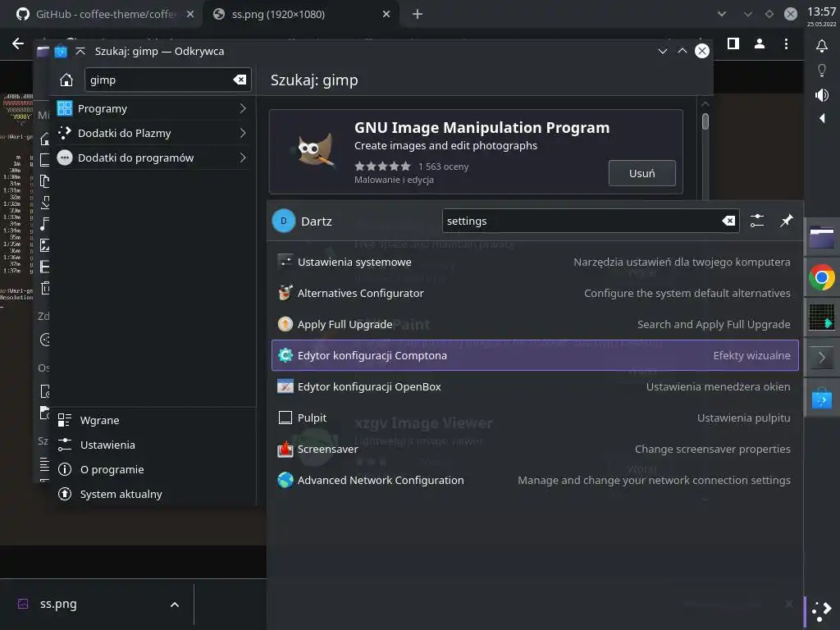Viewport: 840px width, 630px height.
Task: Click Usuń to remove GIMP
Action: tap(641, 173)
